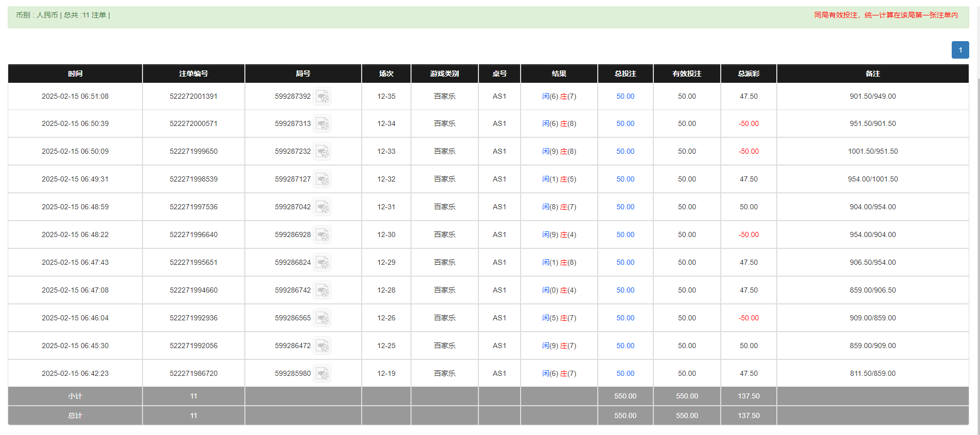Screen dimensions: 980x435
Task: Click the 时间 column header
Action: tap(75, 74)
